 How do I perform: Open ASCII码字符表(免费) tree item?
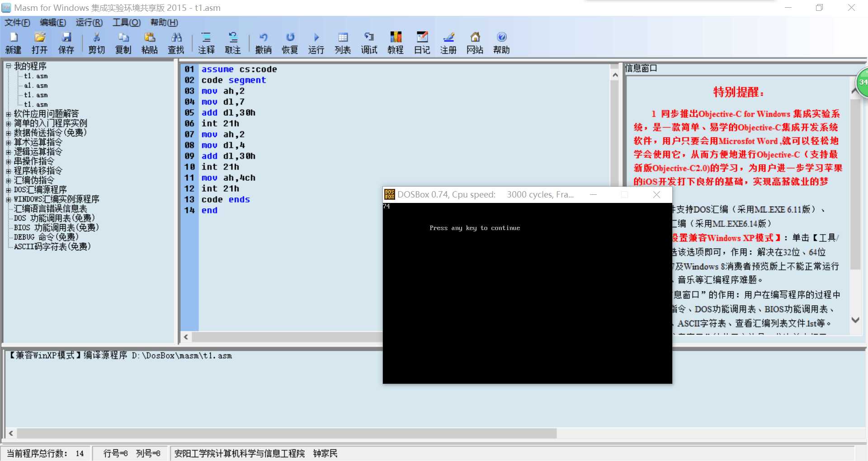pos(52,246)
